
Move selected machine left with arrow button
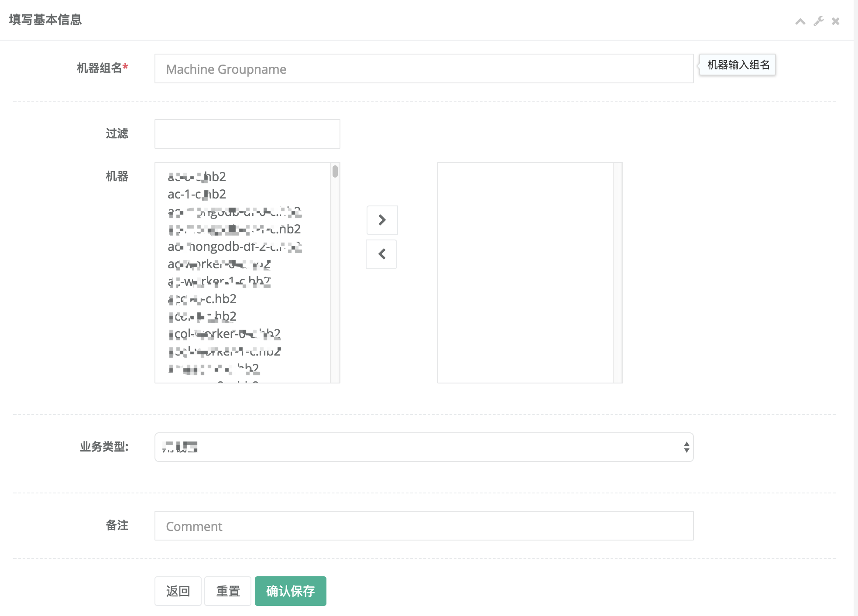382,254
